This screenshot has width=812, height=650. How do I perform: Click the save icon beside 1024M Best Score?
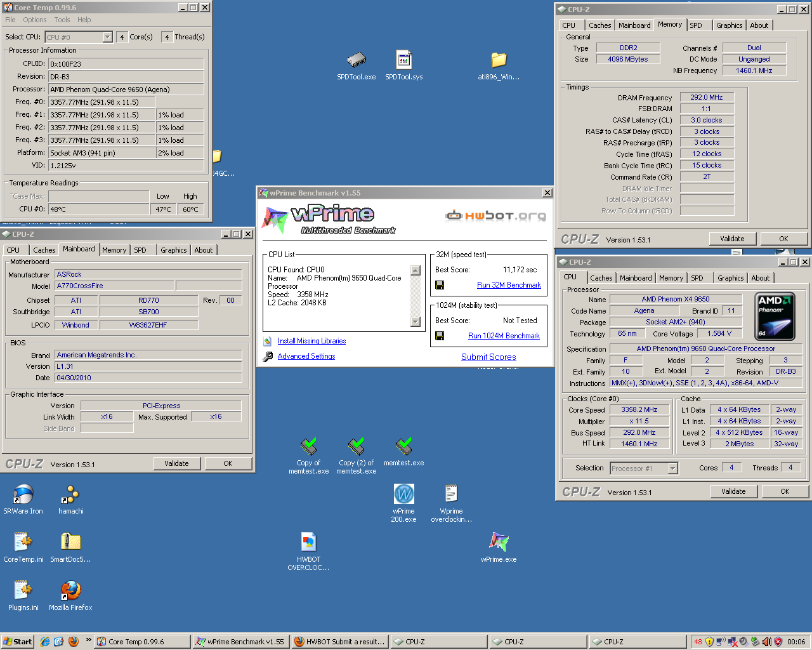click(x=440, y=336)
